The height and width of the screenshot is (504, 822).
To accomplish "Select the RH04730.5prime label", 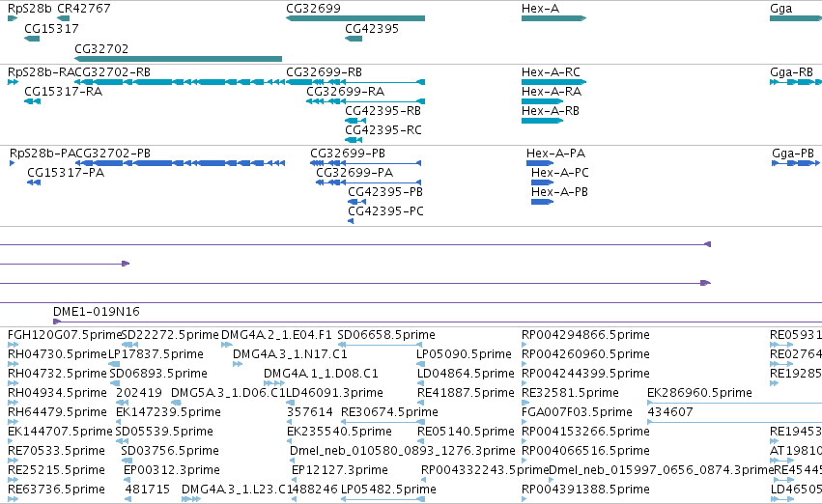I will click(57, 354).
